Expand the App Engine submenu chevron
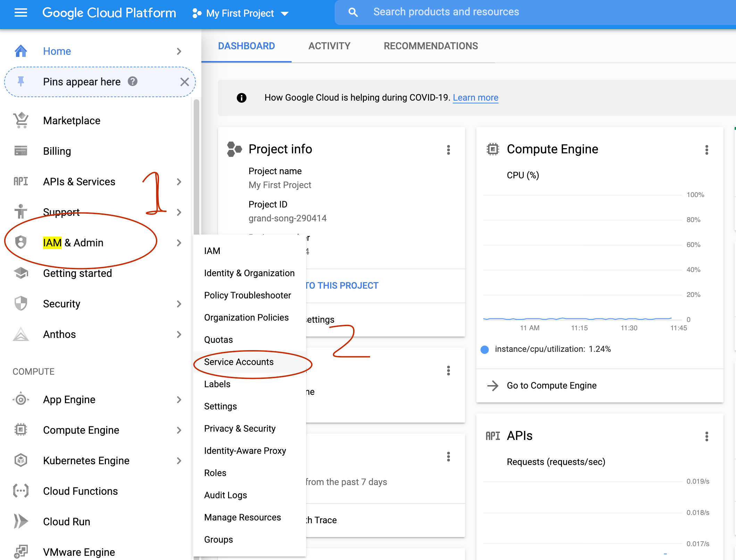The image size is (736, 560). pyautogui.click(x=179, y=400)
